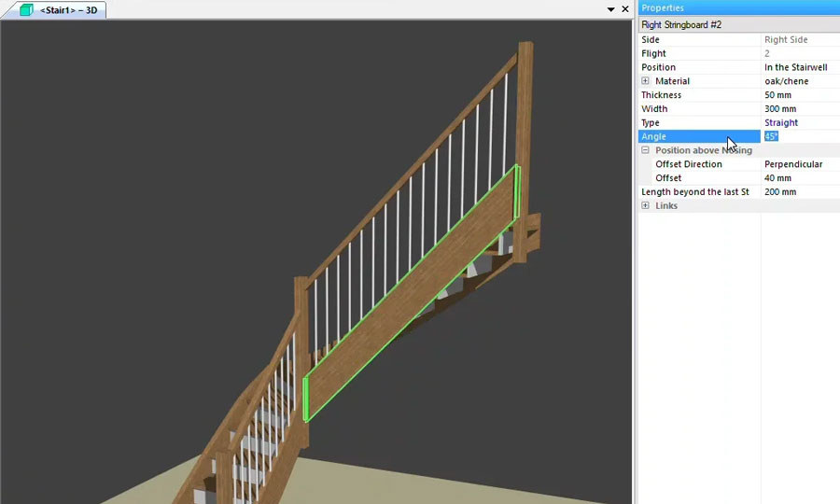Select the Flight property label
The height and width of the screenshot is (504, 840).
pyautogui.click(x=653, y=53)
